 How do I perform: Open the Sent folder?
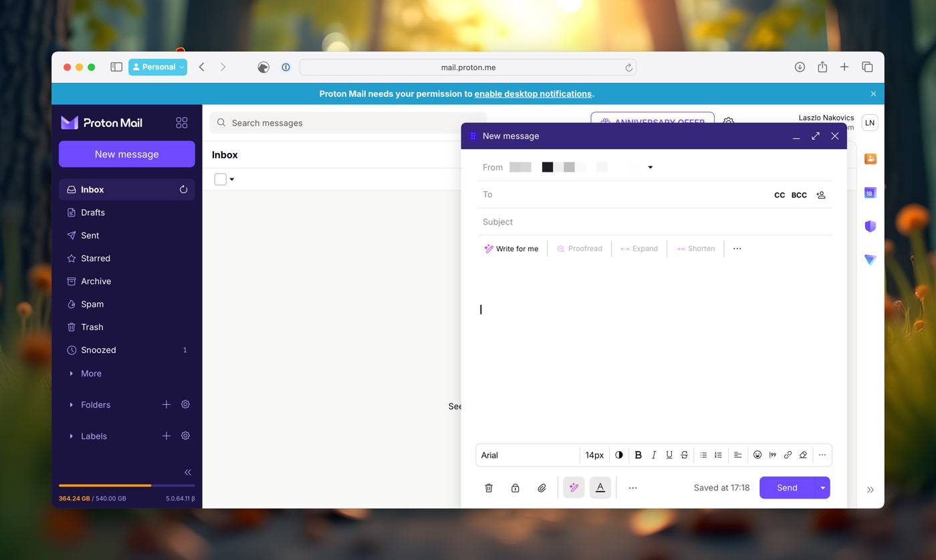click(127, 235)
